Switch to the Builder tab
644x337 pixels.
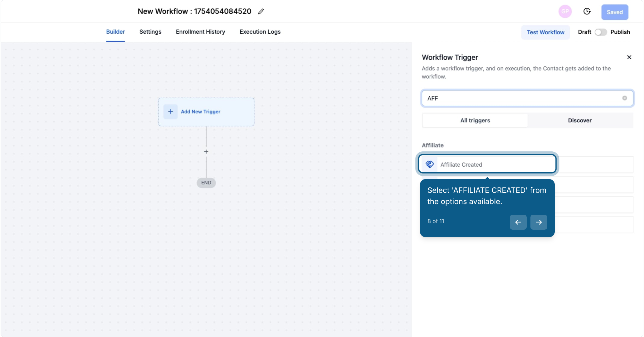tap(115, 32)
